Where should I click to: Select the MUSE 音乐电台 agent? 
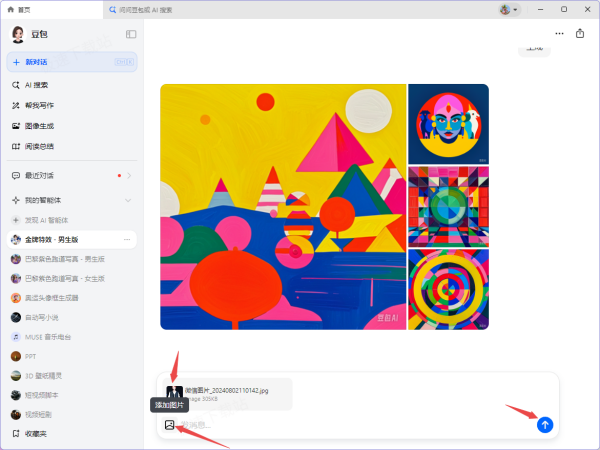(52, 337)
